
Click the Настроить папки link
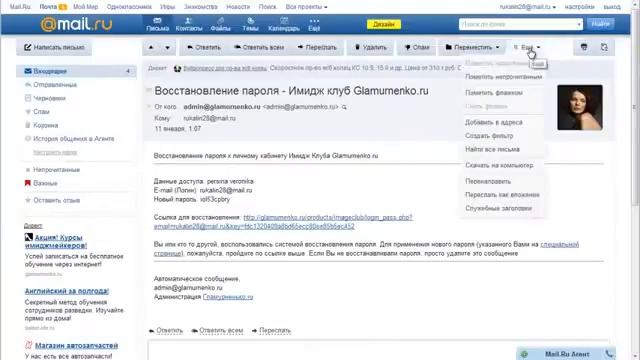pyautogui.click(x=55, y=152)
